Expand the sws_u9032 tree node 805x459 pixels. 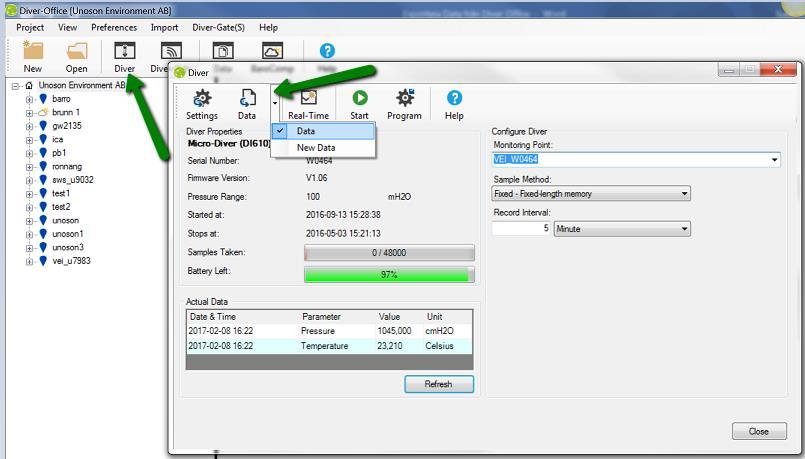[29, 180]
